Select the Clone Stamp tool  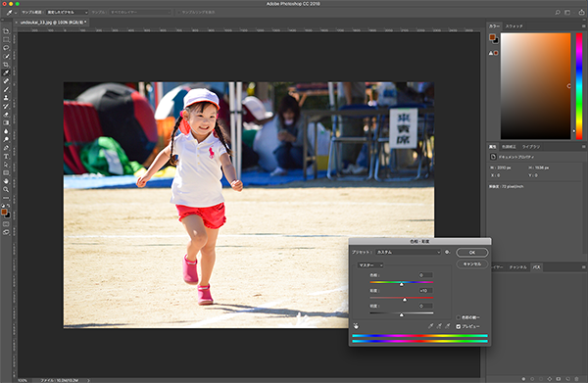[6, 98]
